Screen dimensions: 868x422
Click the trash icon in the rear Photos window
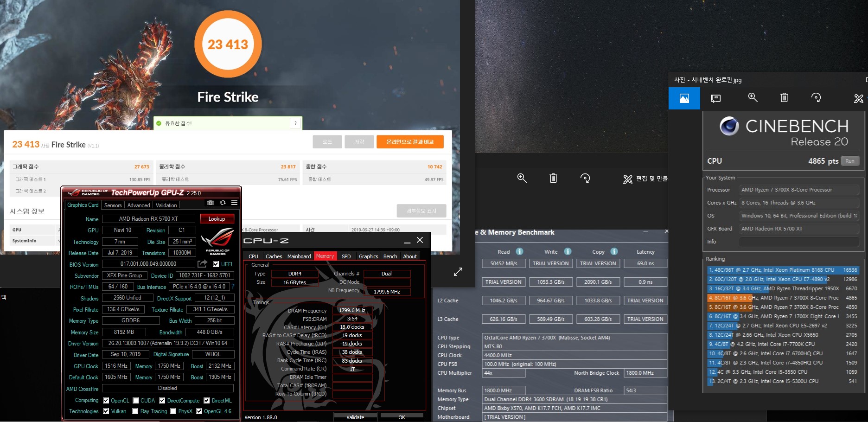(x=553, y=178)
